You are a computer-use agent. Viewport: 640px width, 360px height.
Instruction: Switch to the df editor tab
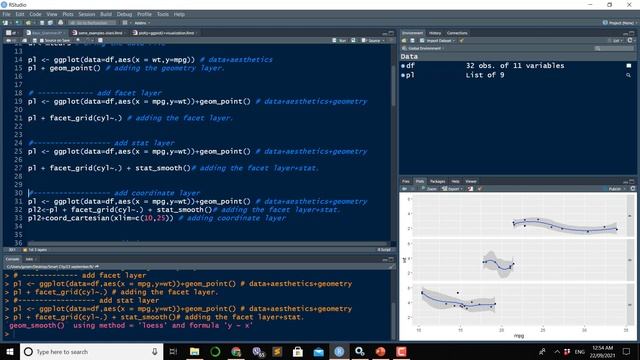click(12, 33)
